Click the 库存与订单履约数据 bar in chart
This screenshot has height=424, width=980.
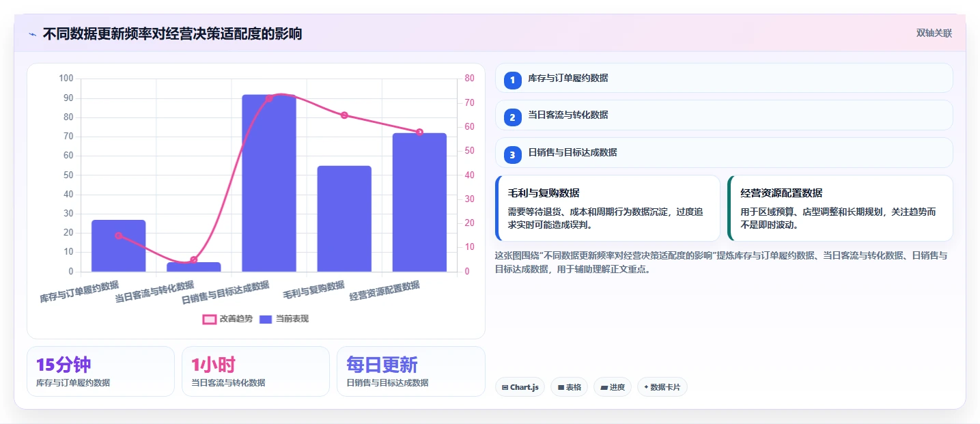tap(119, 246)
